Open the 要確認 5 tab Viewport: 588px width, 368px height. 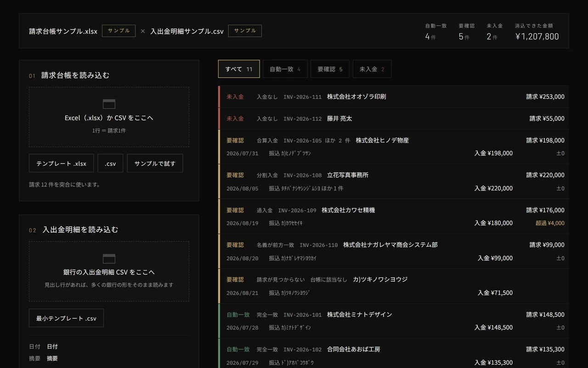tap(330, 69)
